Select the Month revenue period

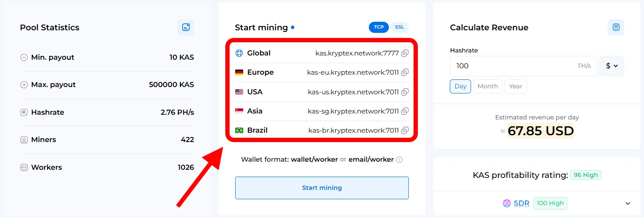click(x=488, y=86)
